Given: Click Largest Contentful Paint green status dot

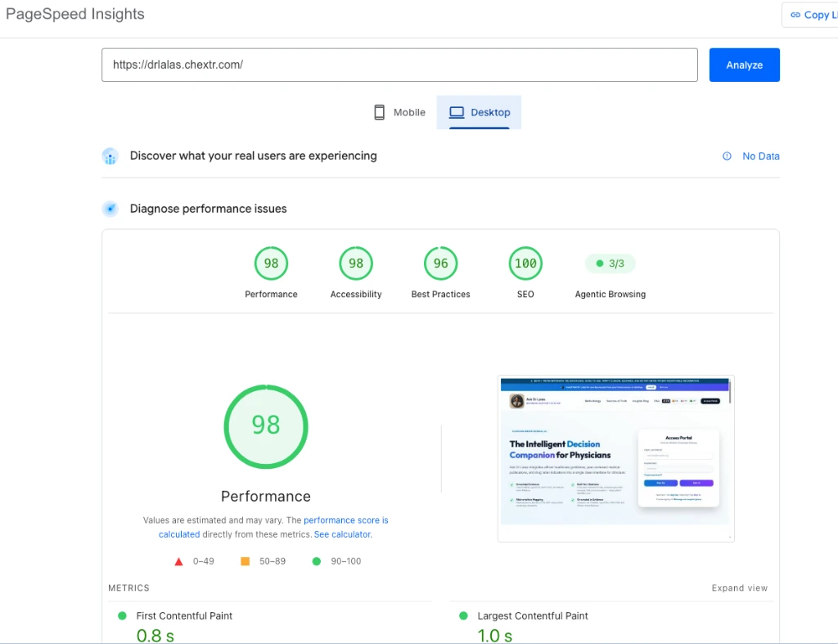Looking at the screenshot, I should pyautogui.click(x=463, y=615).
